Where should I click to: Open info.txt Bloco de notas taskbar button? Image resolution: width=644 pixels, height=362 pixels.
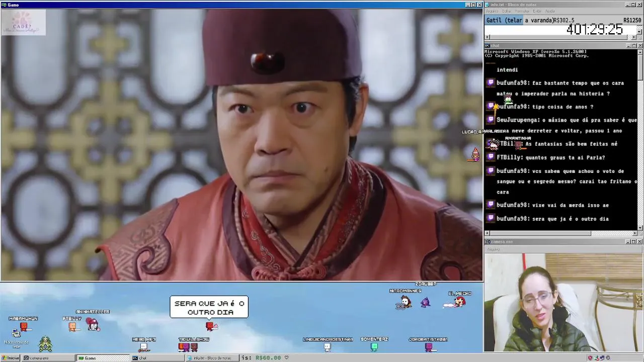[212, 358]
